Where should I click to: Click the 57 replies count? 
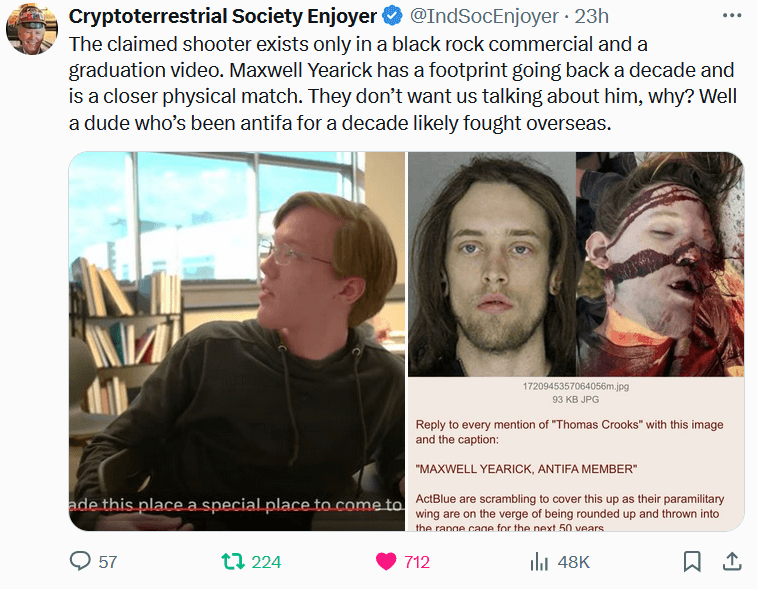pyautogui.click(x=108, y=562)
